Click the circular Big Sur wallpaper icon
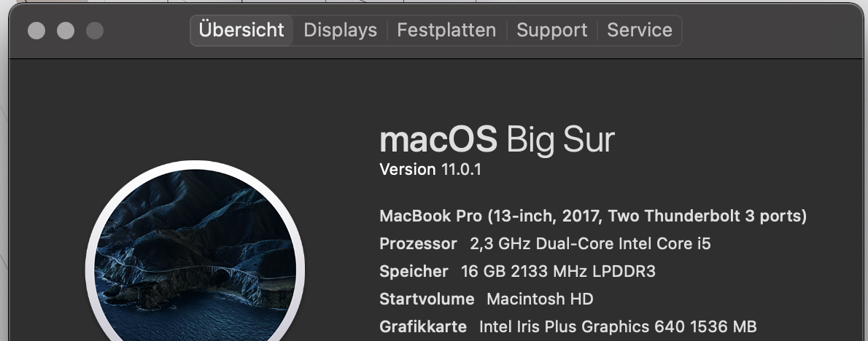 coord(195,262)
